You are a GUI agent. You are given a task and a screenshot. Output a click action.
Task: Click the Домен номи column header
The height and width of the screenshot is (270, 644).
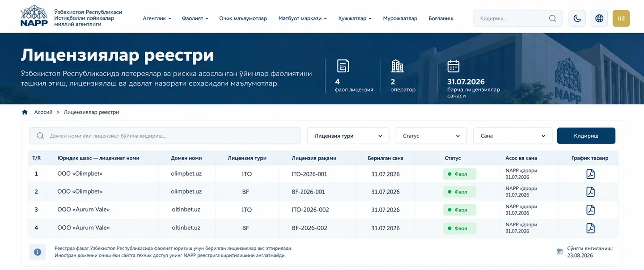(186, 158)
